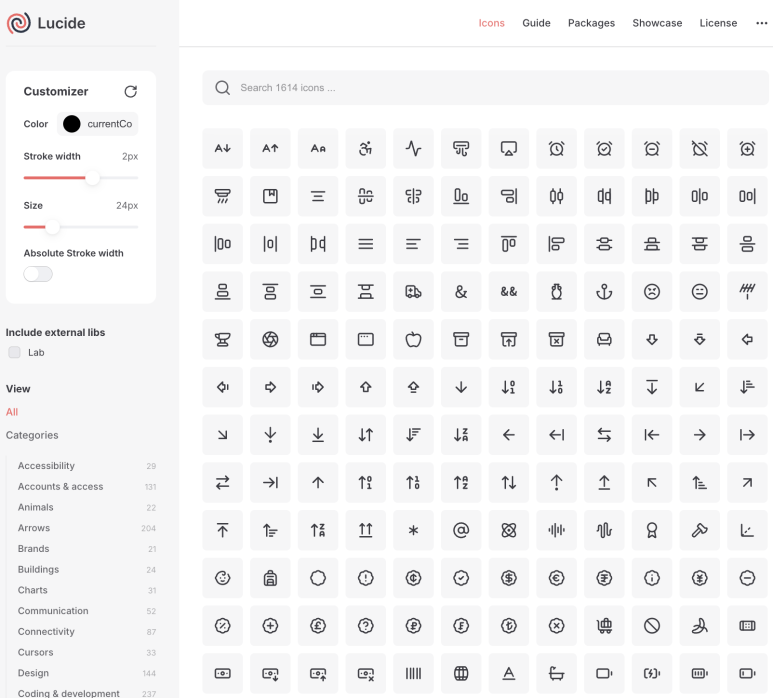Viewport: 773px width, 698px height.
Task: Select the alarm clock check icon
Action: pyautogui.click(x=604, y=148)
